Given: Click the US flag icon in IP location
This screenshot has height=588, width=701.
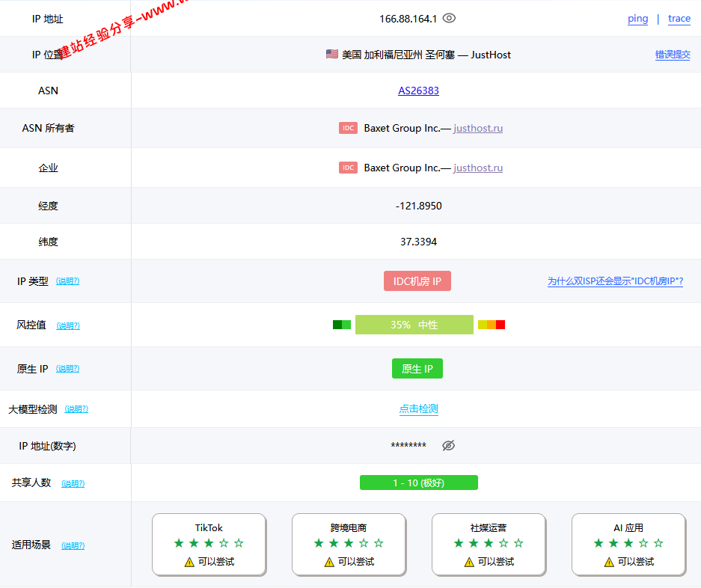Looking at the screenshot, I should (331, 54).
